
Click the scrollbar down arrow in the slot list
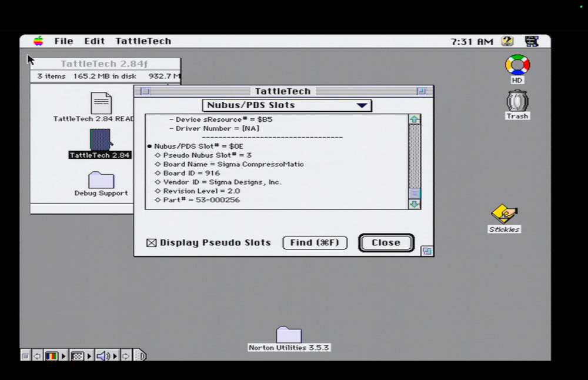coord(414,205)
